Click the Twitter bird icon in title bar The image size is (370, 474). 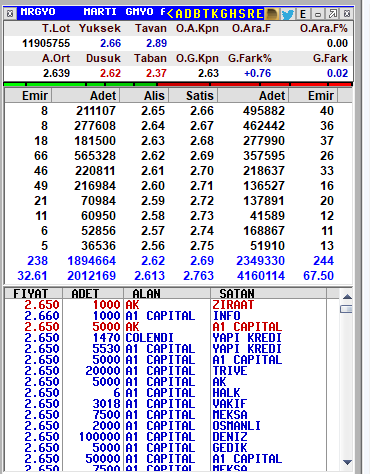[x=287, y=14]
